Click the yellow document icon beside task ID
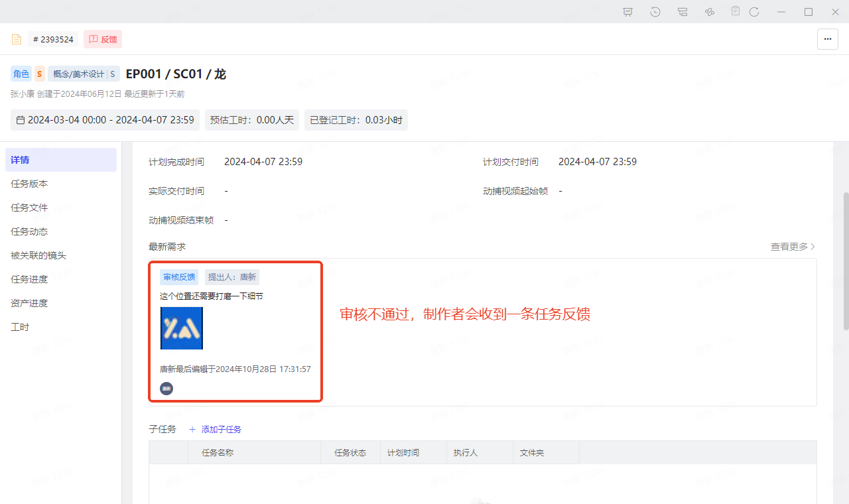 [17, 39]
